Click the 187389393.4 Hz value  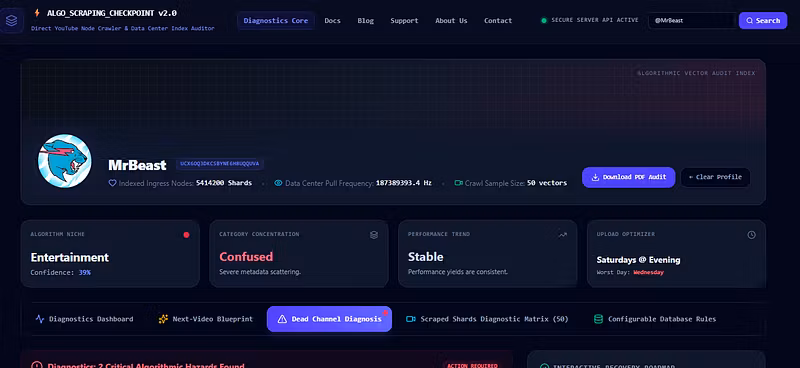[404, 183]
